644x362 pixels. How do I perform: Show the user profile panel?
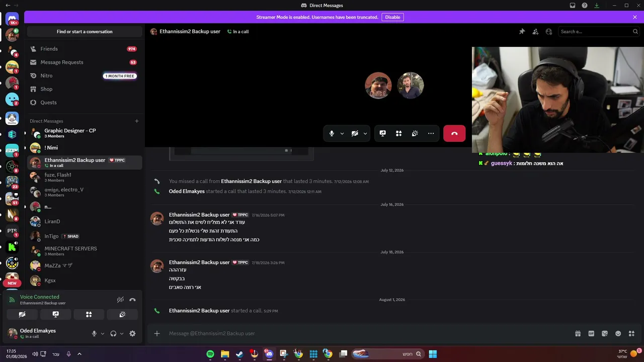point(549,32)
